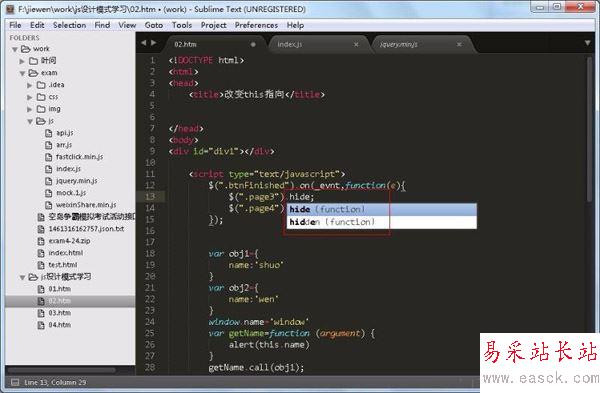Click line number 25 in gutter
Screen dimensions: 600x393
tap(150, 333)
